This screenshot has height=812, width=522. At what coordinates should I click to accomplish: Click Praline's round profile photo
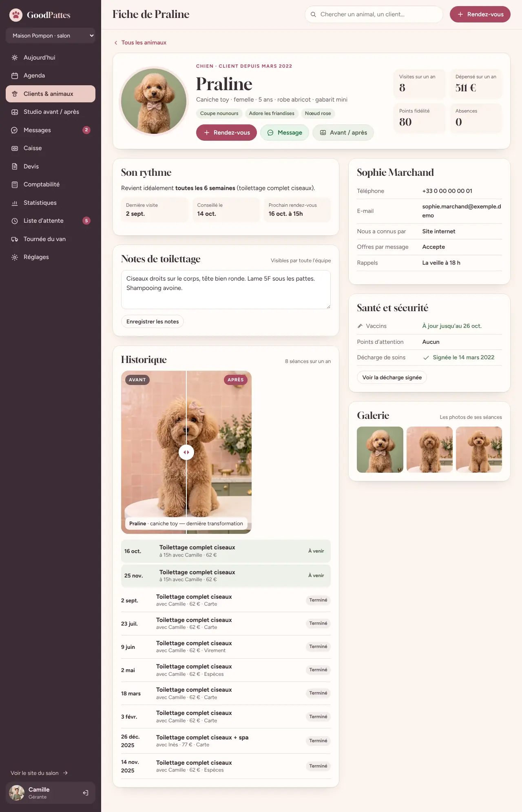pyautogui.click(x=154, y=101)
